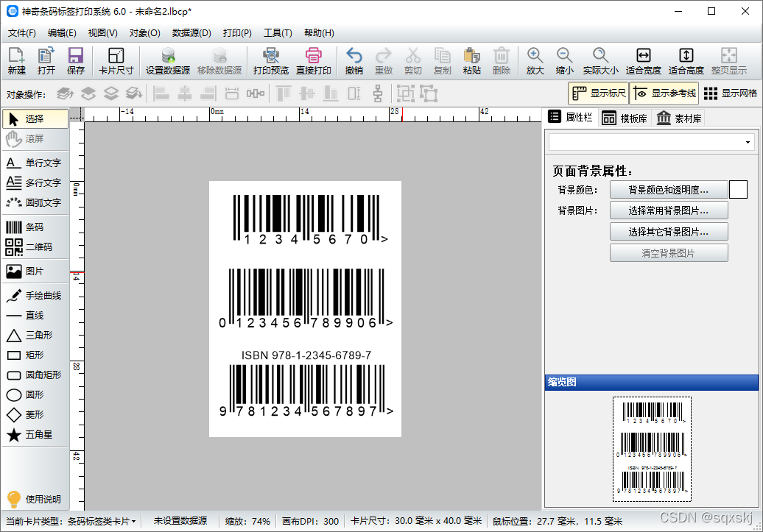
Task: Click the 画布DPI: 300 status entry
Action: pos(311,521)
